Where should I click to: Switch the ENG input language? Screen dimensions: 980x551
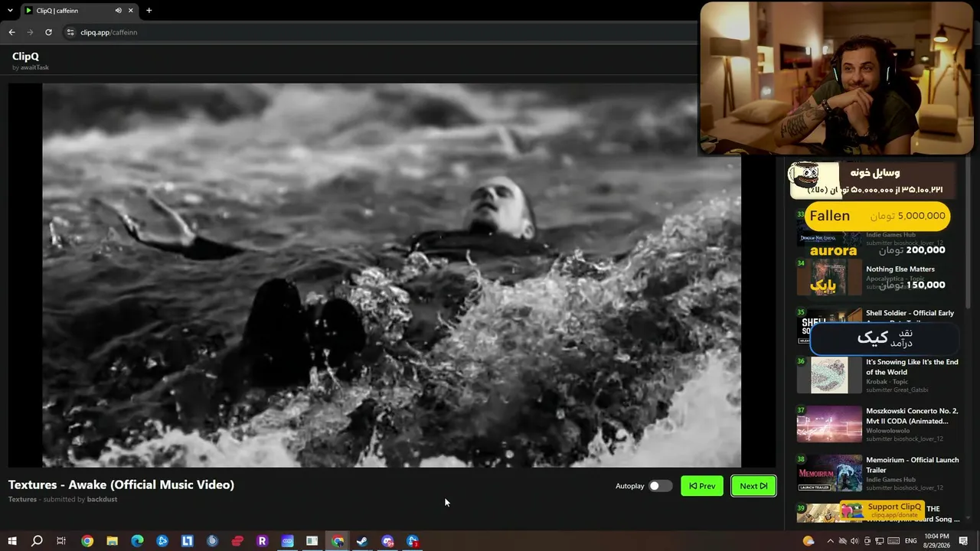(x=910, y=541)
